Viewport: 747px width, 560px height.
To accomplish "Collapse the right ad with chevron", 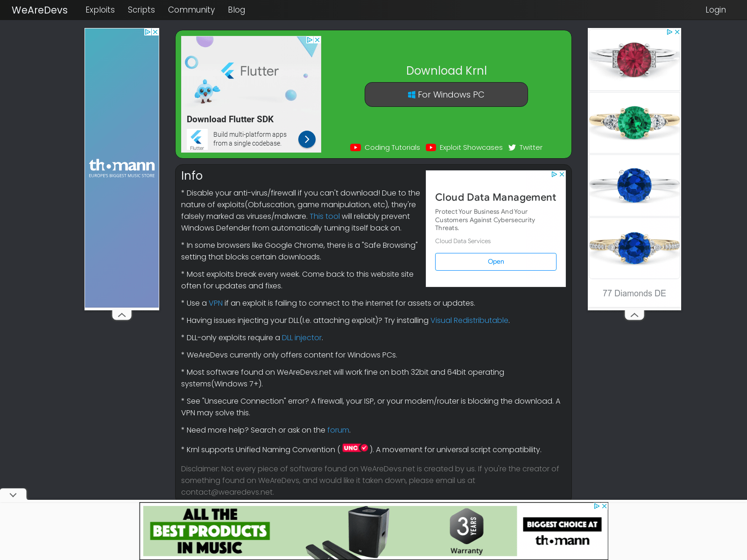I will coord(634,315).
